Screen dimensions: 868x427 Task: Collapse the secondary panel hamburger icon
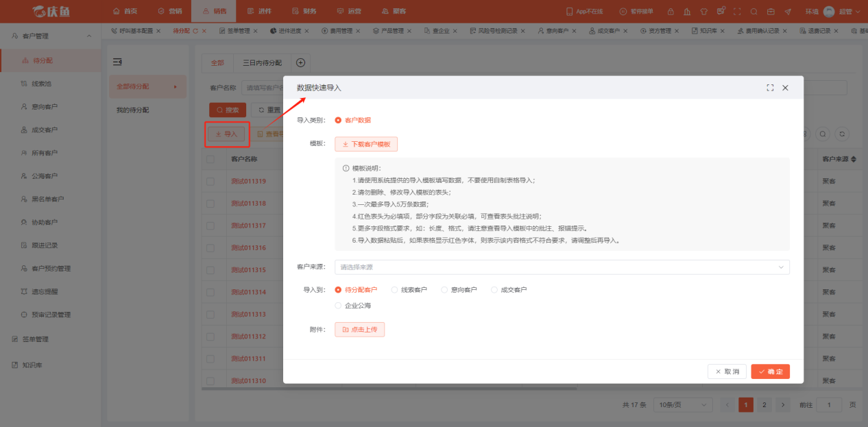pos(117,62)
